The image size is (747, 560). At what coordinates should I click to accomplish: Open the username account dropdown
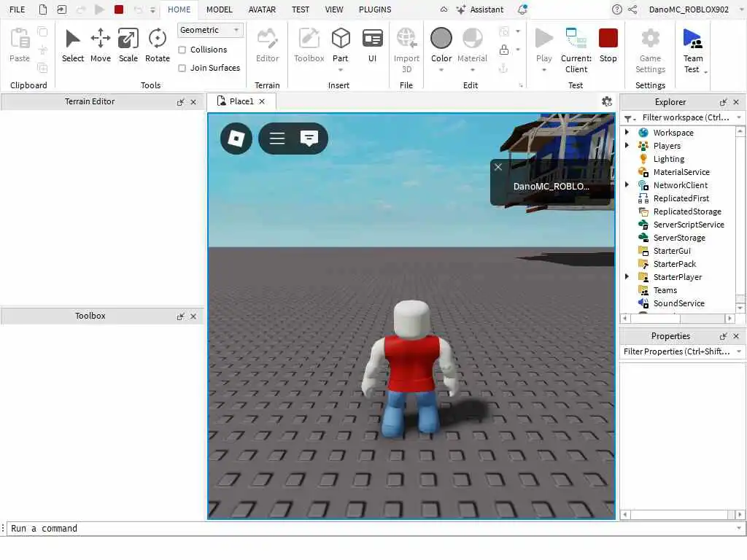[x=741, y=9]
